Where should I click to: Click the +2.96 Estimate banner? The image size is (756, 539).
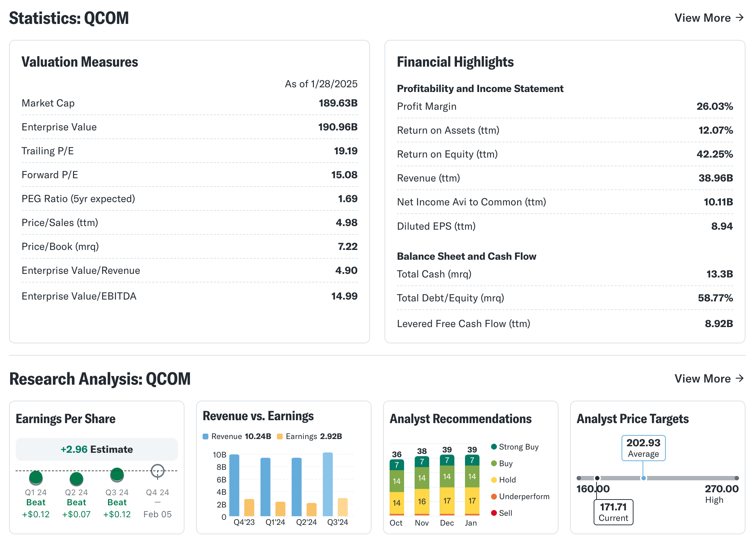click(x=97, y=449)
